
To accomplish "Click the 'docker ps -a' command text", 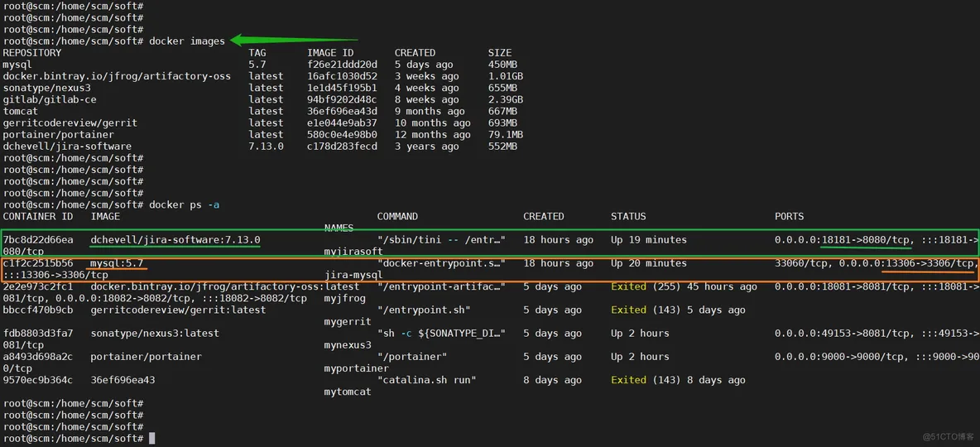I will coord(185,205).
